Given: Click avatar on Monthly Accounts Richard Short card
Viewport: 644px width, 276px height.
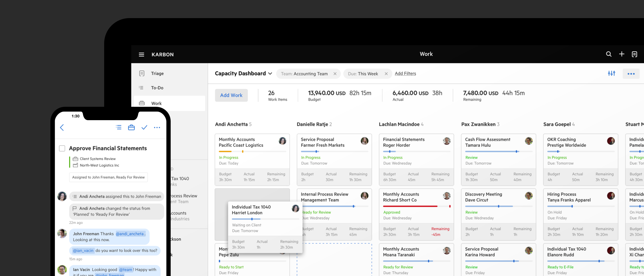Looking at the screenshot, I should (447, 196).
